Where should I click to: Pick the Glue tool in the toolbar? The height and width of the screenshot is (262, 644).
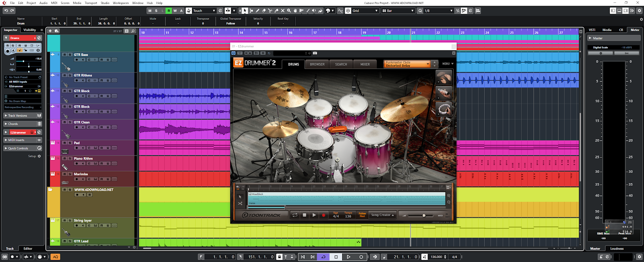tap(276, 10)
